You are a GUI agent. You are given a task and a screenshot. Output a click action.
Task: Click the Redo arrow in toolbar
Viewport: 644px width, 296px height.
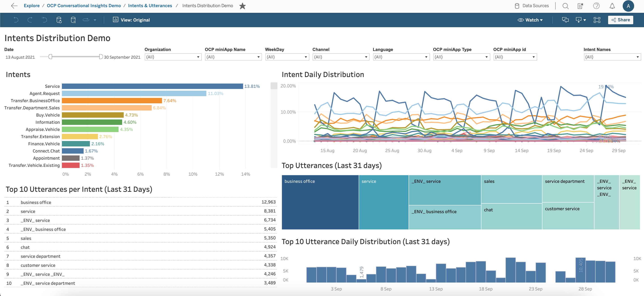point(30,20)
